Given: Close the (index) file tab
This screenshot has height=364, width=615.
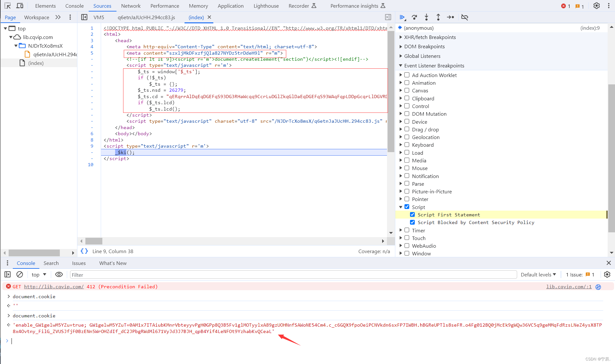Looking at the screenshot, I should [209, 17].
